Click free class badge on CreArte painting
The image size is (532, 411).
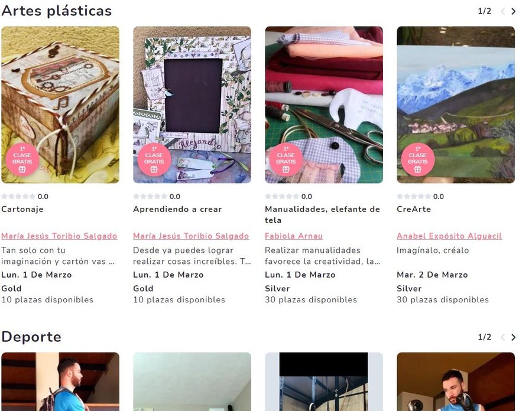point(418,159)
